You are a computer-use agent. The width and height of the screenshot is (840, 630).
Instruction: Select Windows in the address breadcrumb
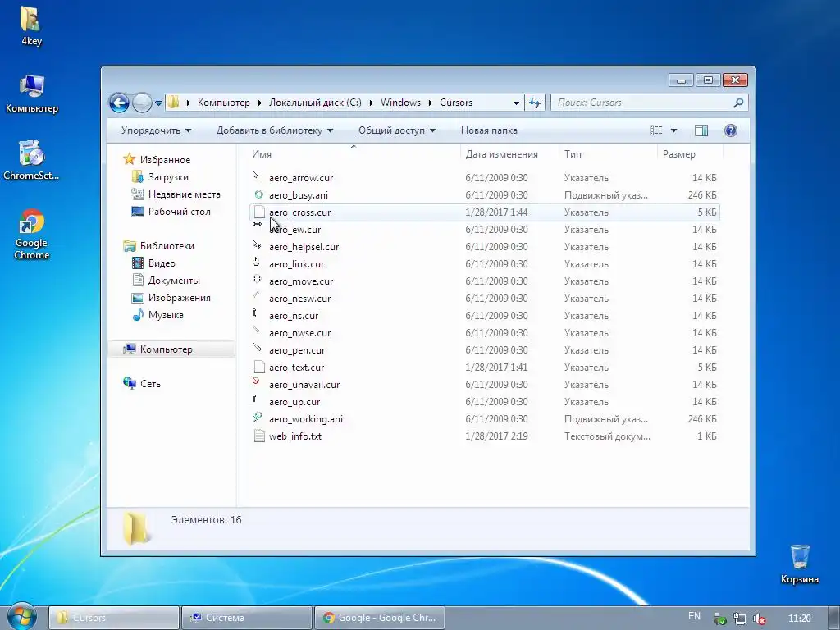(400, 103)
